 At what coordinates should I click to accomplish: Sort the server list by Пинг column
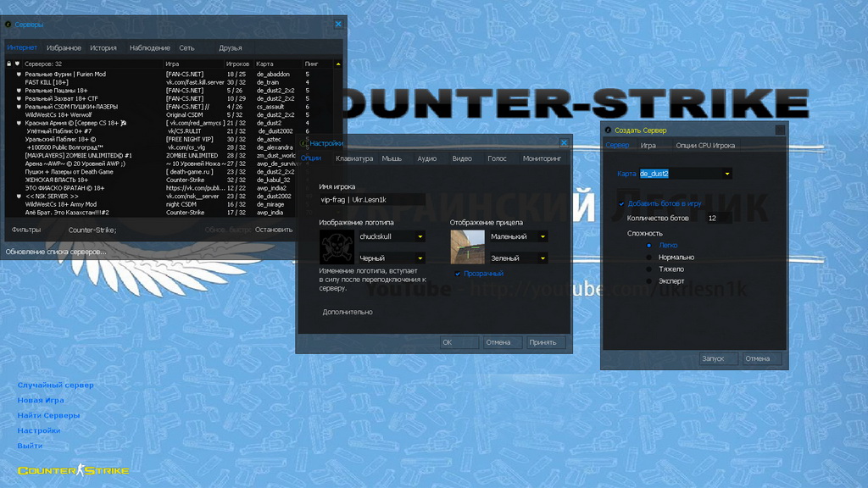coord(311,64)
